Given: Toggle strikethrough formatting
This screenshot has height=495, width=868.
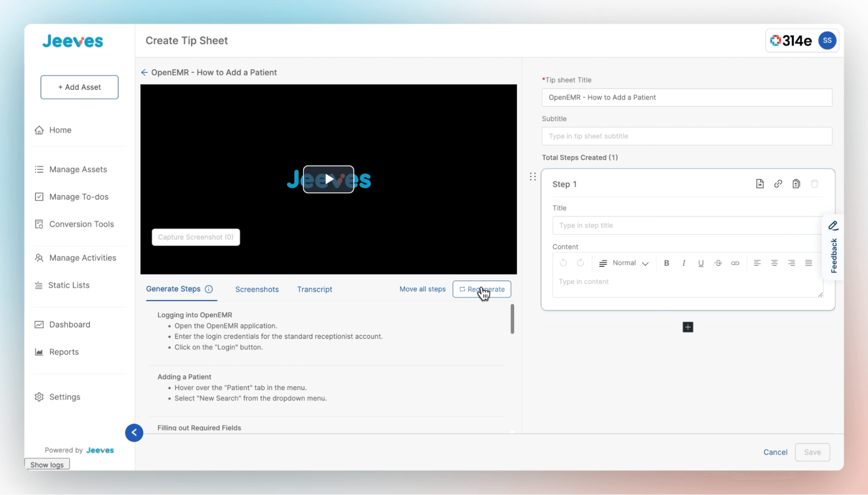Looking at the screenshot, I should pos(718,263).
